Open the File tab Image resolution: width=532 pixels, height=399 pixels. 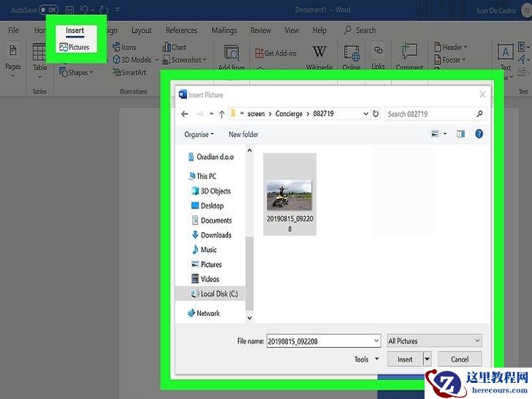click(x=13, y=30)
